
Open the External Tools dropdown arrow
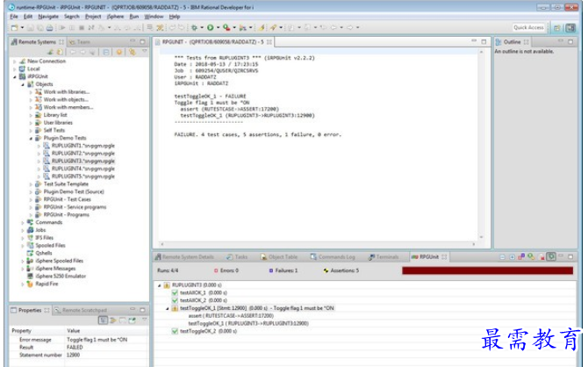coord(234,27)
